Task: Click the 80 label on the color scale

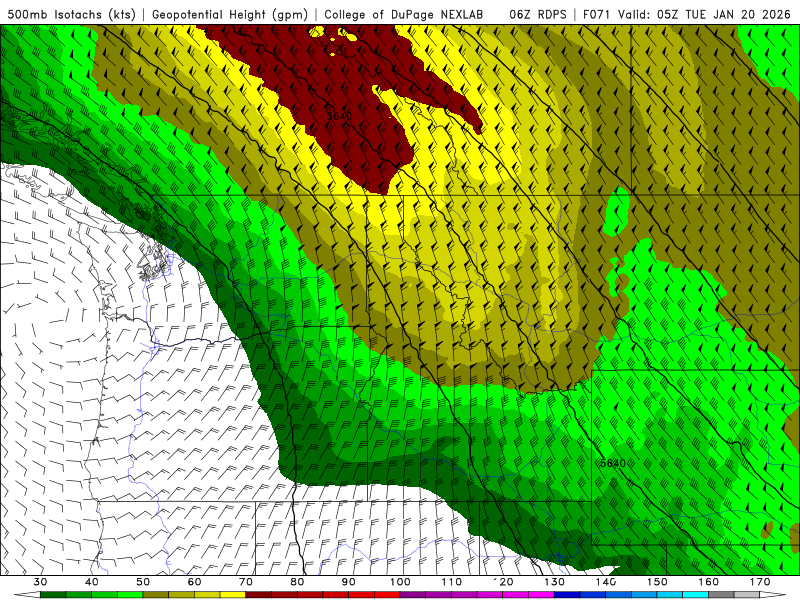Action: pyautogui.click(x=297, y=582)
